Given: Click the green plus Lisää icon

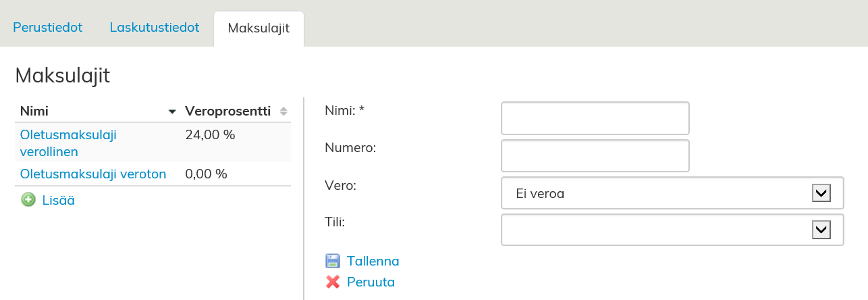Looking at the screenshot, I should coord(28,200).
